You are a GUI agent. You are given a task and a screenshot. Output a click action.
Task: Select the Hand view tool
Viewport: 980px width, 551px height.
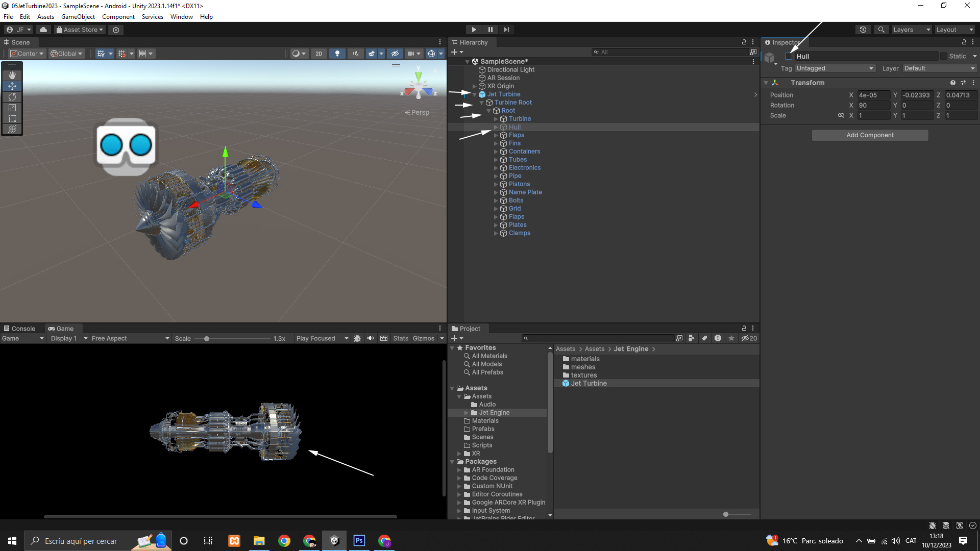[x=12, y=76]
